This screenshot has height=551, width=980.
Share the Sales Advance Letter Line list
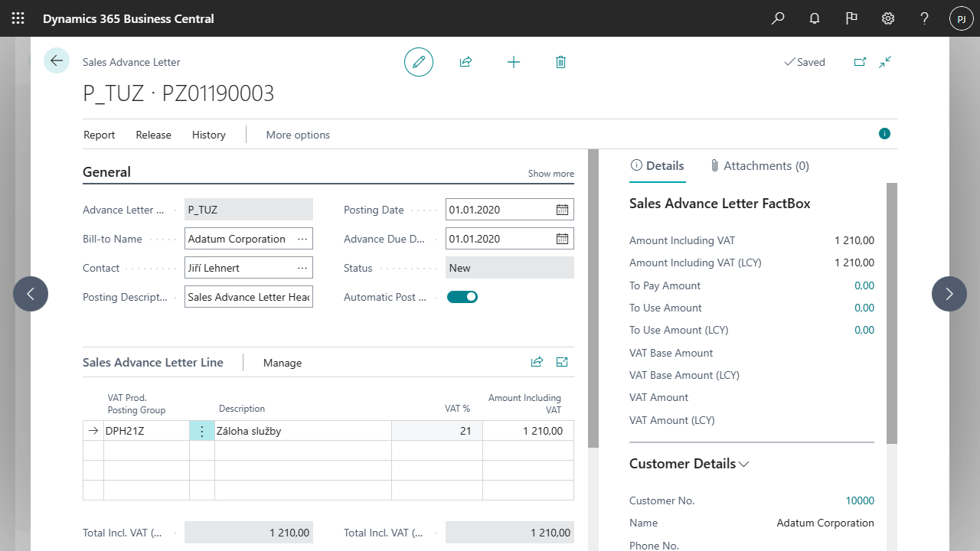tap(537, 362)
